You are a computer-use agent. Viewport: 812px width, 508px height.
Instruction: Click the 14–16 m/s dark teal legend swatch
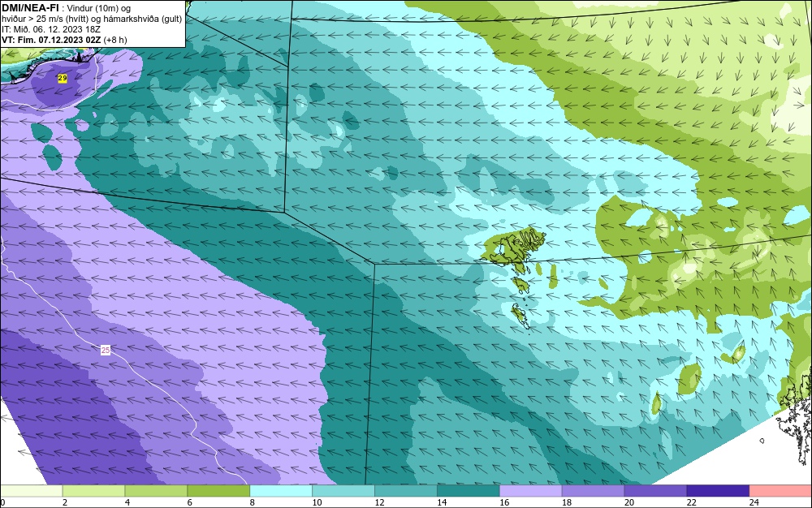469,491
